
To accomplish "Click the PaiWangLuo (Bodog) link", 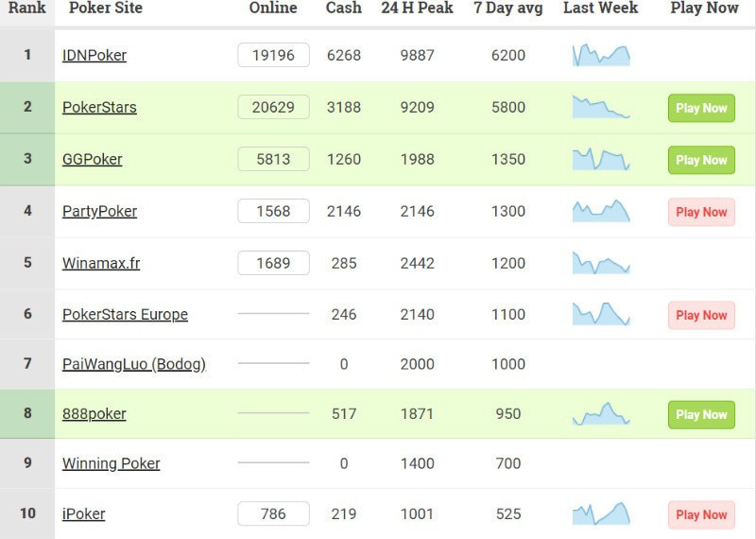I will coord(133,364).
